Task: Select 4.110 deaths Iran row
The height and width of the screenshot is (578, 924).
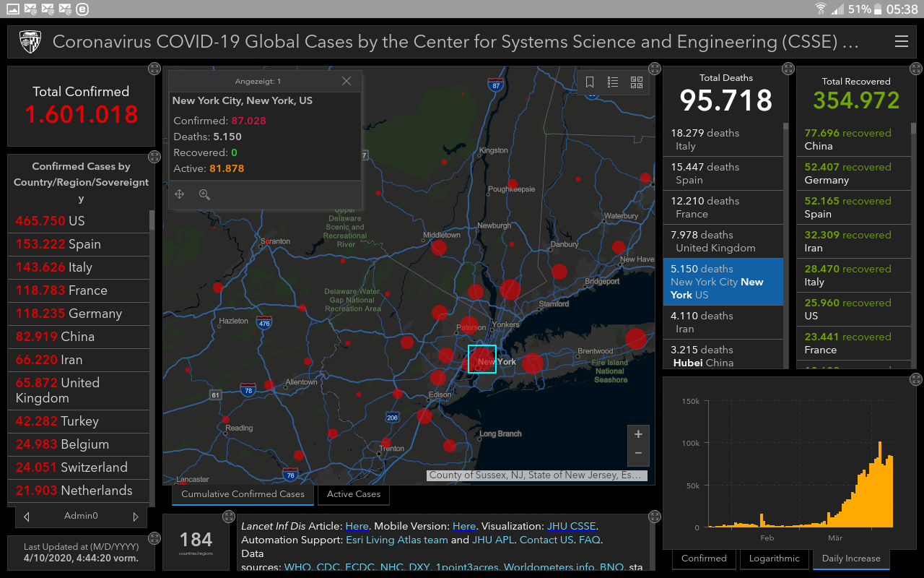Action: click(723, 322)
